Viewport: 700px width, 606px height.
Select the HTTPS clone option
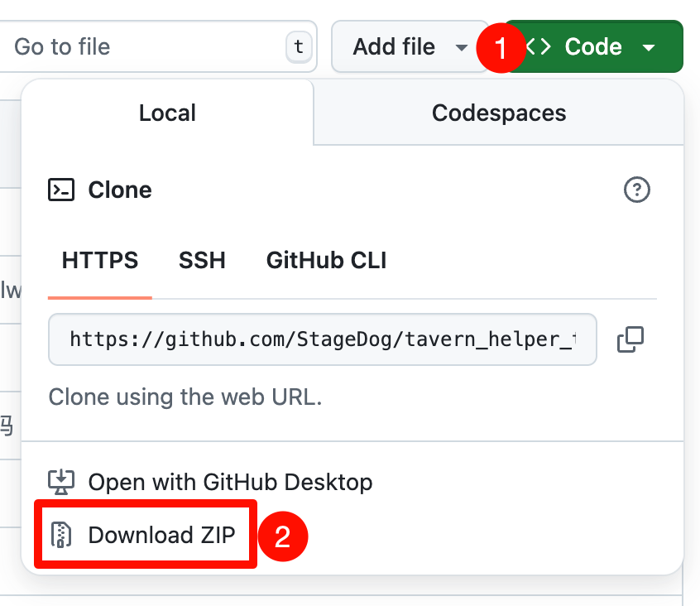100,260
